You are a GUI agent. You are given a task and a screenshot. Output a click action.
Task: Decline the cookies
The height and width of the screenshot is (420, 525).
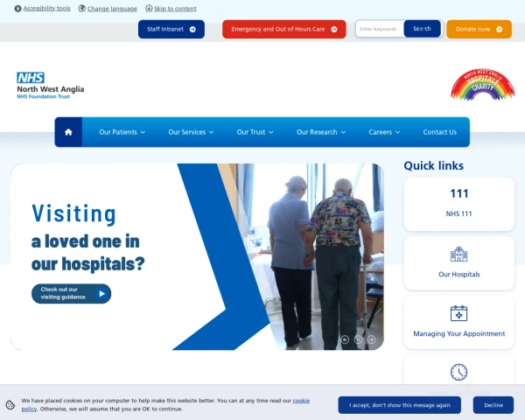coord(493,405)
